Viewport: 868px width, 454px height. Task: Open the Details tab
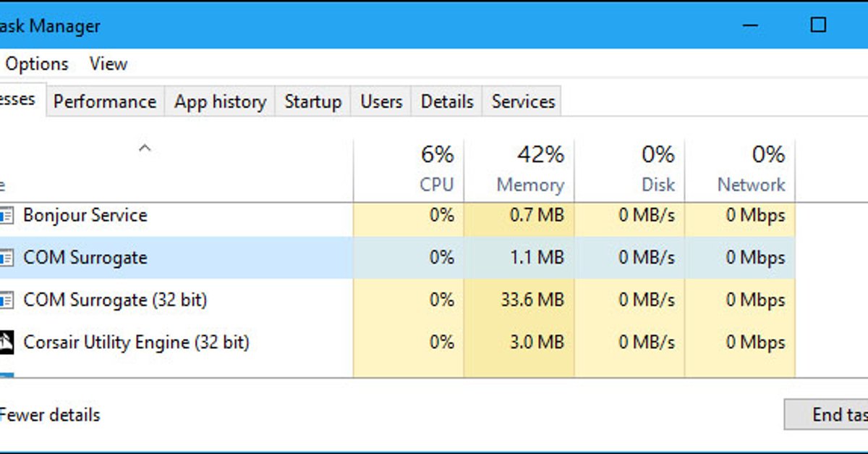[447, 102]
